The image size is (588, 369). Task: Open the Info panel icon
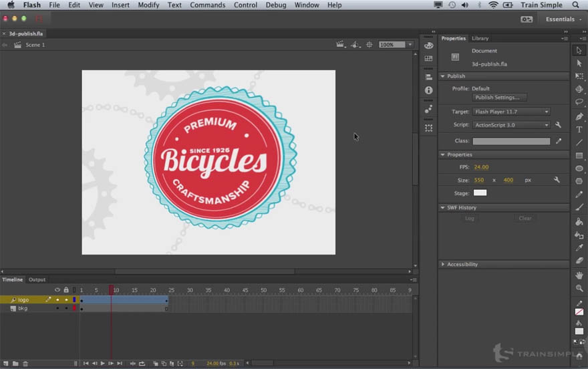click(x=428, y=90)
